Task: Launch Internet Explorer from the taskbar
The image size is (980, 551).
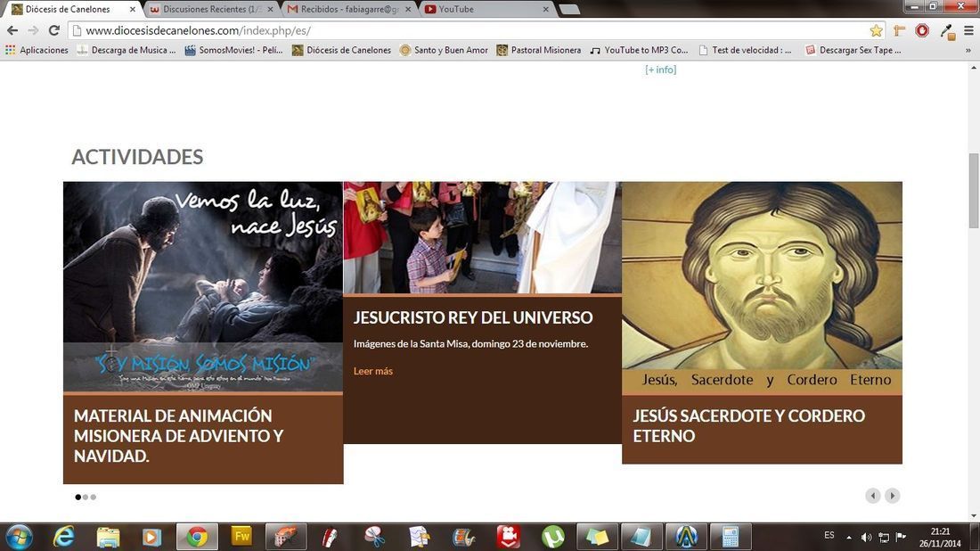Action: point(64,537)
